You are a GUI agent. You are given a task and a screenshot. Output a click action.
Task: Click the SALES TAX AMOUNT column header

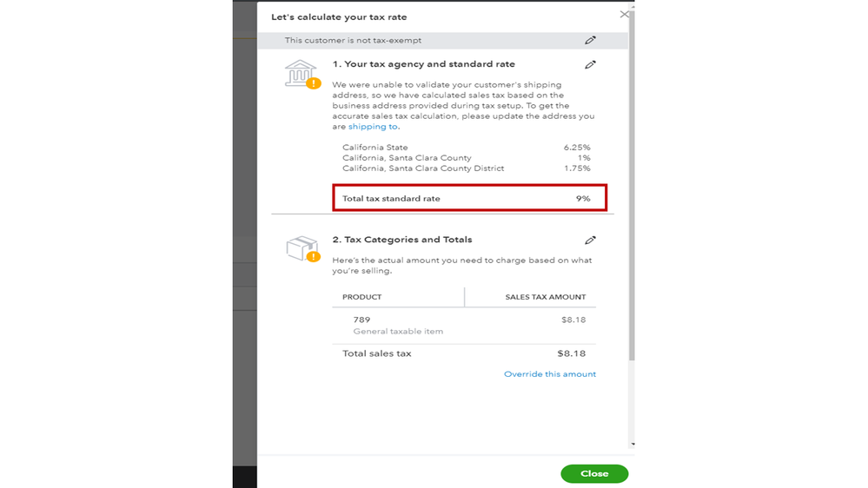coord(546,297)
